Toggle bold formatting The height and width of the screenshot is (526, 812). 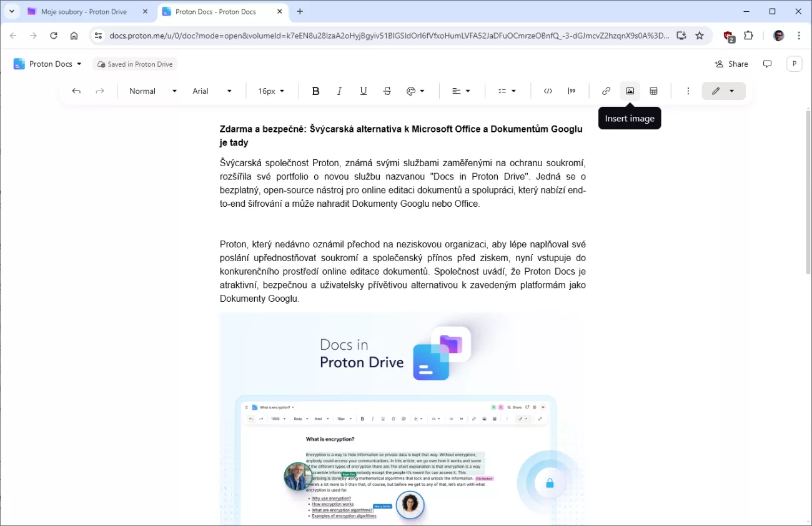[x=315, y=91]
